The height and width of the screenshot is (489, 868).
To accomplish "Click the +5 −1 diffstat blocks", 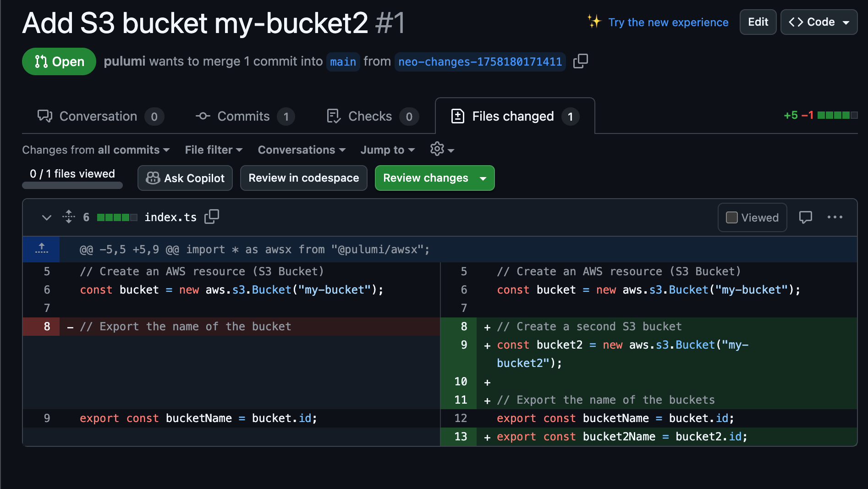I will 837,115.
